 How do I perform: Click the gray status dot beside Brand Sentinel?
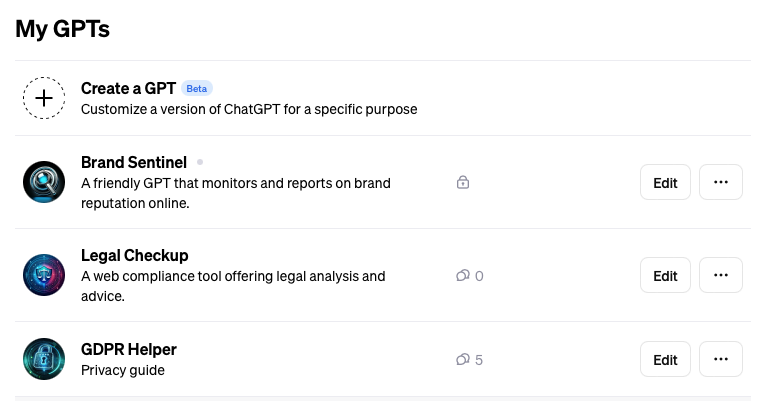click(200, 162)
